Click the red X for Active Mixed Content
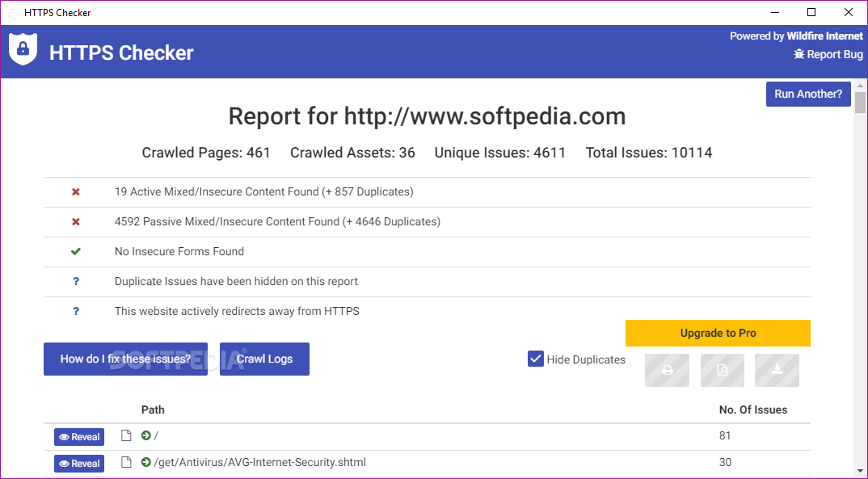868x479 pixels. [x=76, y=192]
